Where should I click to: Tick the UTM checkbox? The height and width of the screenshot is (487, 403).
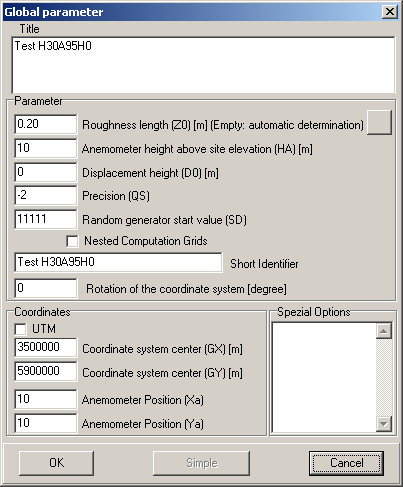coord(21,329)
